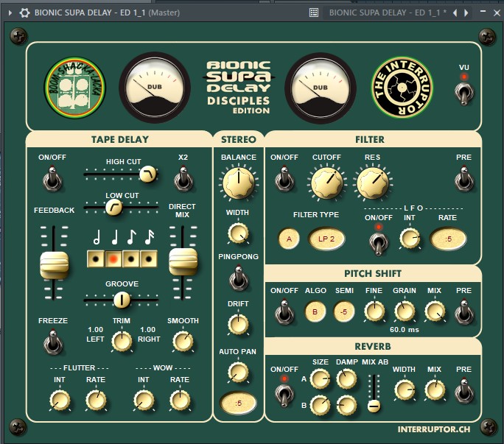The width and height of the screenshot is (504, 444).
Task: Click the High Cut slider handle
Action: [148, 174]
